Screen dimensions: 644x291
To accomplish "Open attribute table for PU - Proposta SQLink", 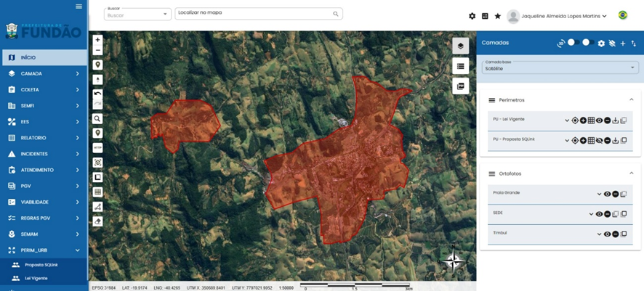I will [591, 141].
